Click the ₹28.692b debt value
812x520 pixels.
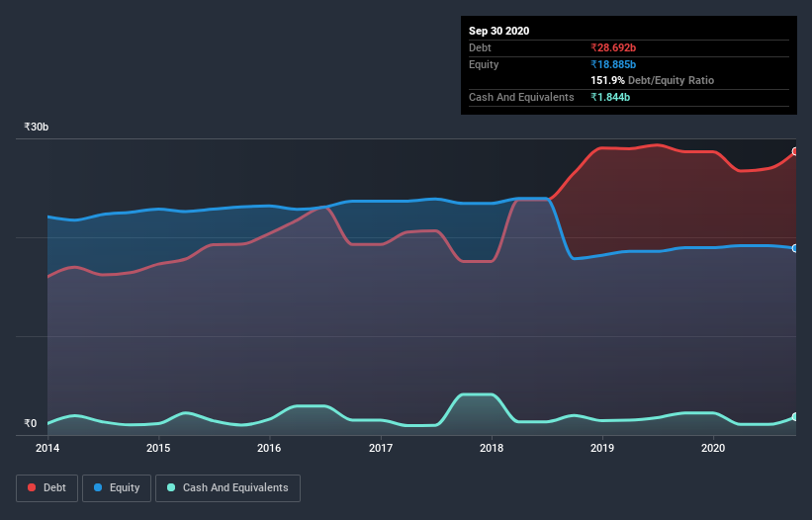coord(613,47)
